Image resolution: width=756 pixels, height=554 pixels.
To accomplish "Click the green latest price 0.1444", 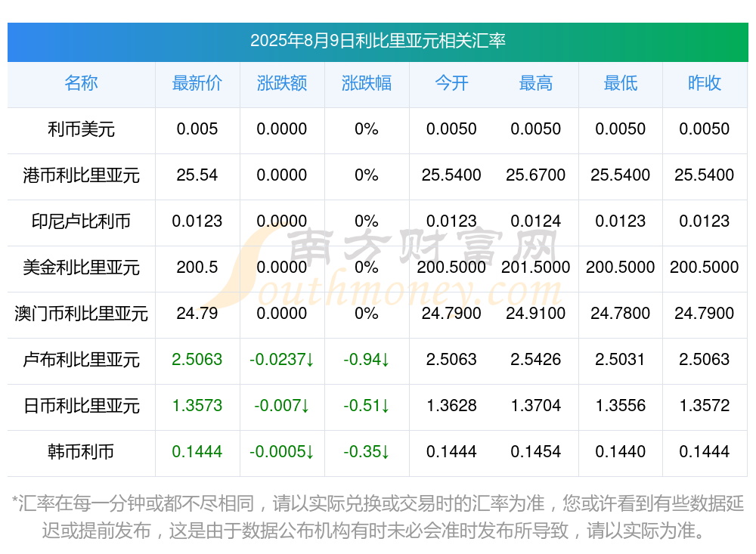I will point(197,452).
